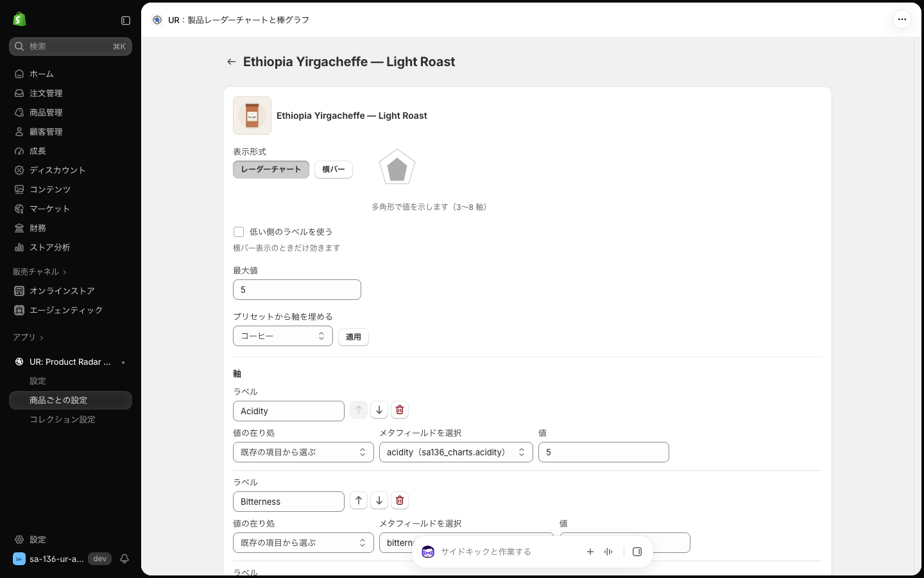Go back using the left arrow
This screenshot has height=578, width=924.
[232, 62]
